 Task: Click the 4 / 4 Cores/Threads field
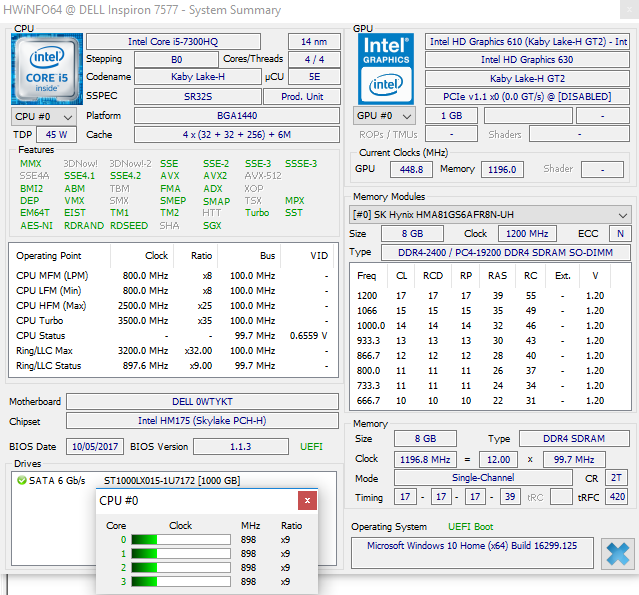[314, 60]
